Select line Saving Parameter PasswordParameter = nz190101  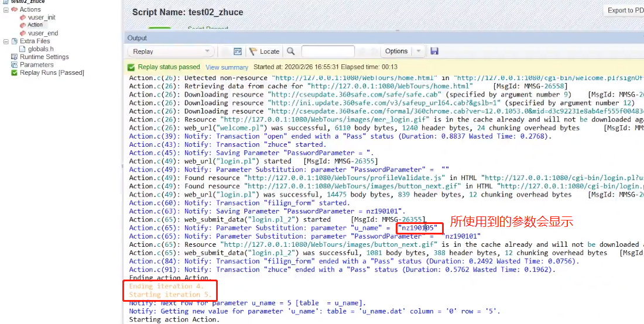(x=268, y=211)
